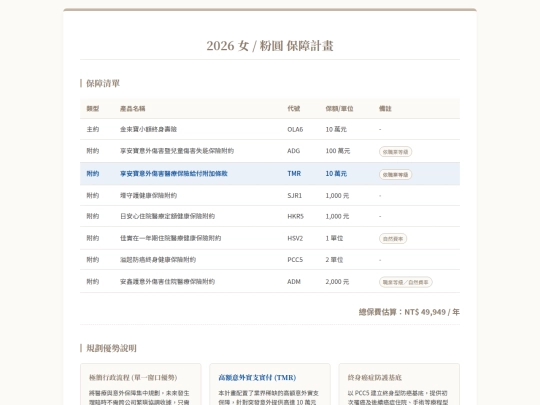This screenshot has height=405, width=540.
Task: Click the 2,000 元 amount cell
Action: 337,282
